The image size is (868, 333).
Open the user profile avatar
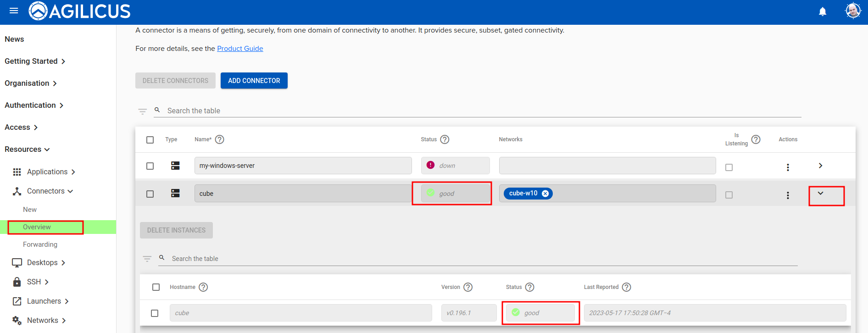click(853, 11)
